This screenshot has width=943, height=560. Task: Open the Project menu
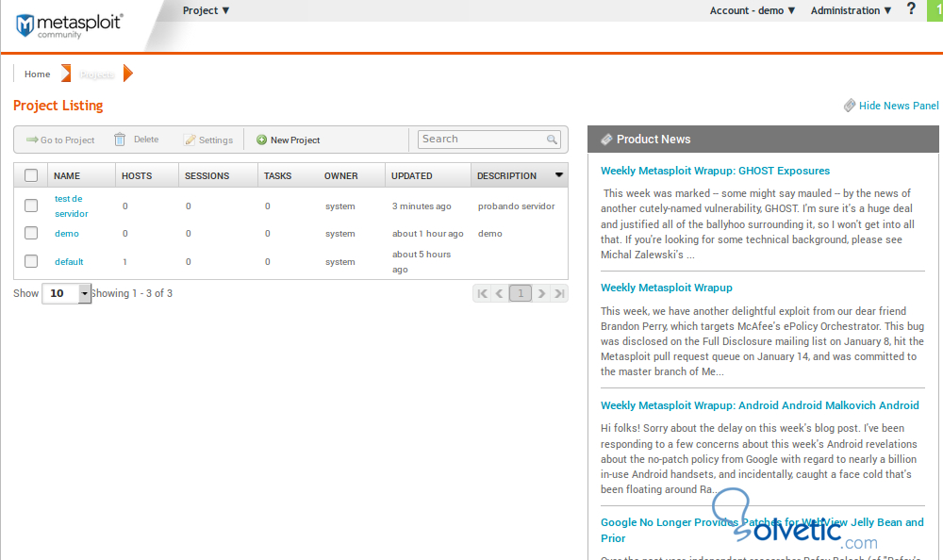(207, 10)
